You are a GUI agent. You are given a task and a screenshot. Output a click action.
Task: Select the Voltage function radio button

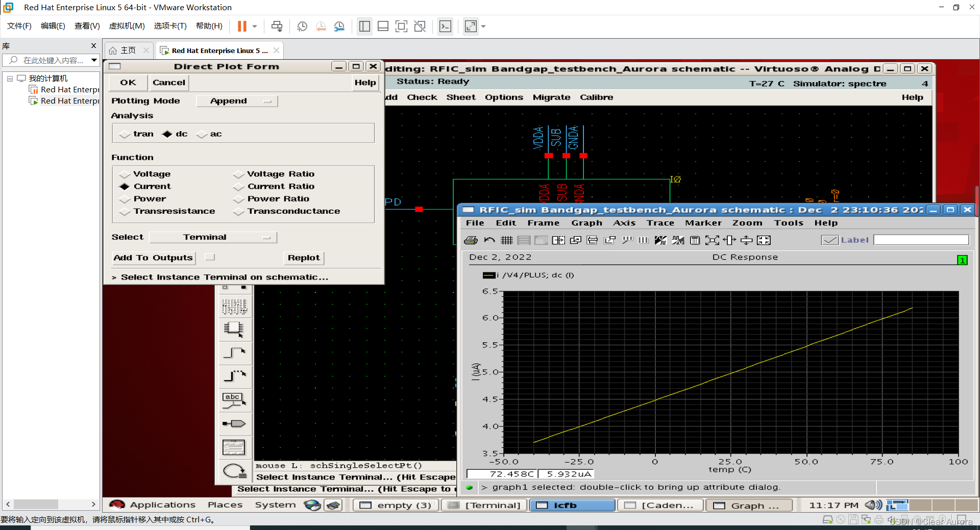125,174
